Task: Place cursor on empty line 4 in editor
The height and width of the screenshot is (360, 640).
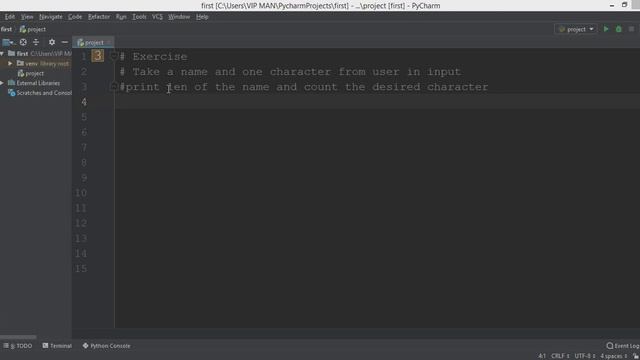Action: click(377, 102)
